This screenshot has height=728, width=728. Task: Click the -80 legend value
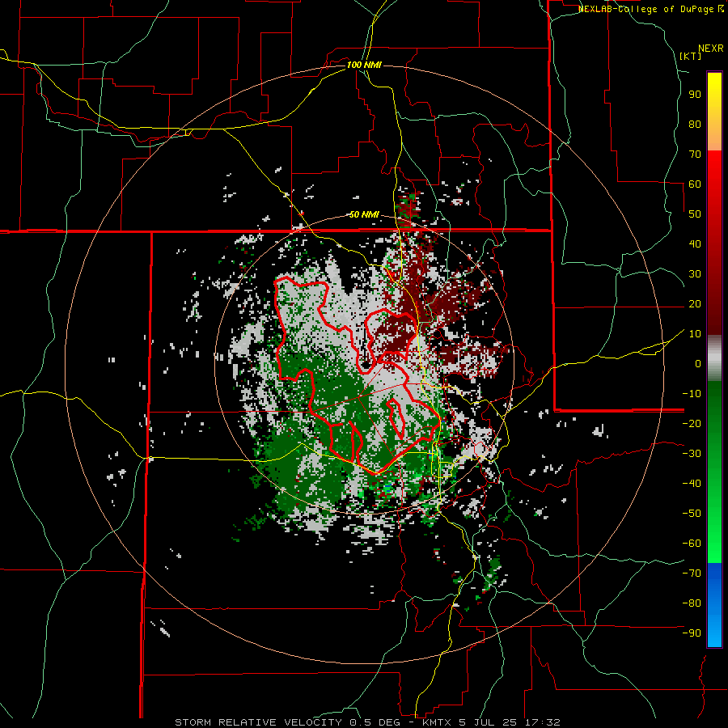pyautogui.click(x=692, y=603)
